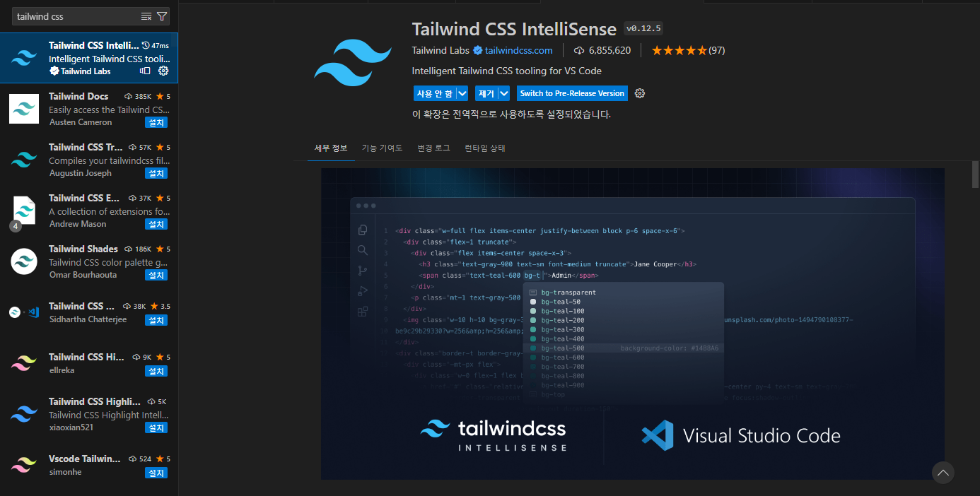Screen dimensions: 980x496
Task: Clear the extensions search results
Action: click(146, 16)
